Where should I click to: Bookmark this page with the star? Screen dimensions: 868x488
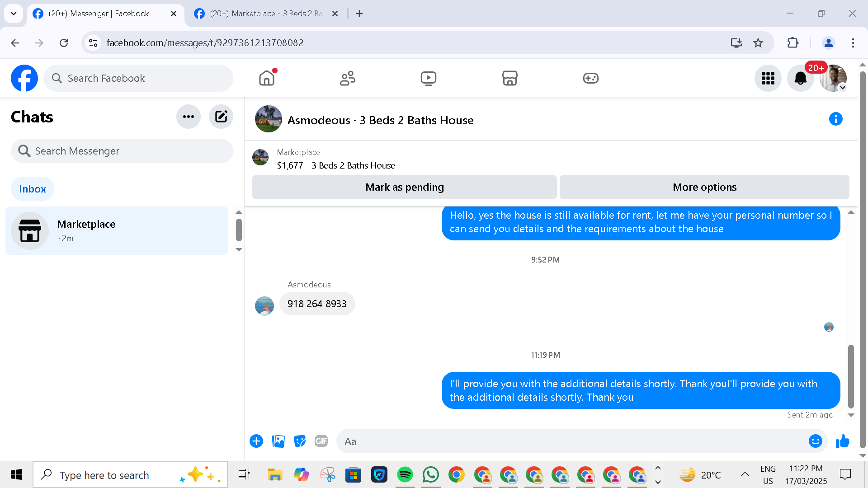point(758,43)
